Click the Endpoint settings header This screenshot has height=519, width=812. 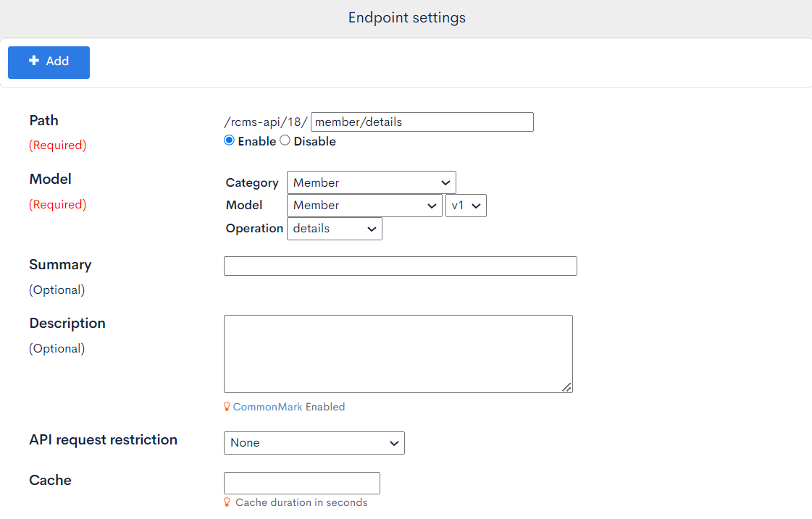click(x=406, y=17)
